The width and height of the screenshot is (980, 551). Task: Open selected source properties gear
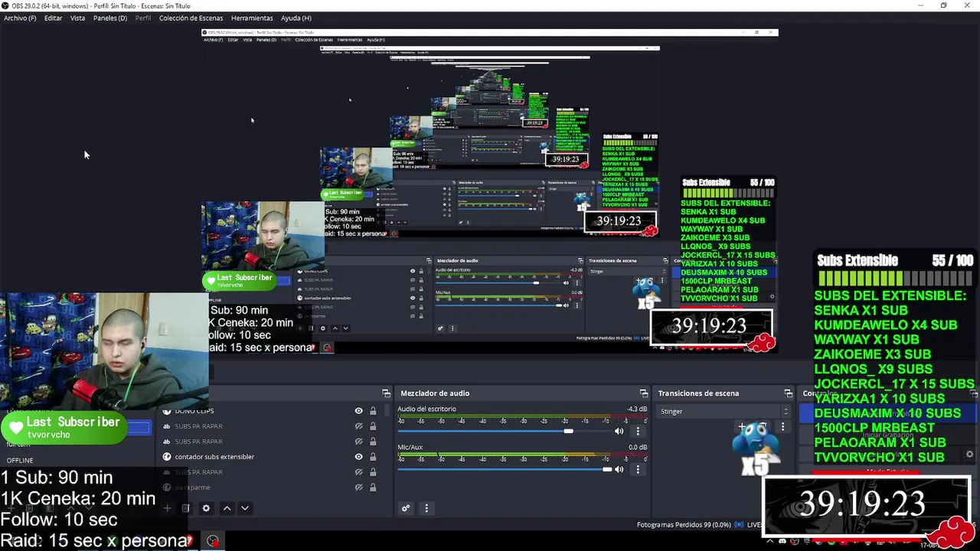pyautogui.click(x=206, y=508)
